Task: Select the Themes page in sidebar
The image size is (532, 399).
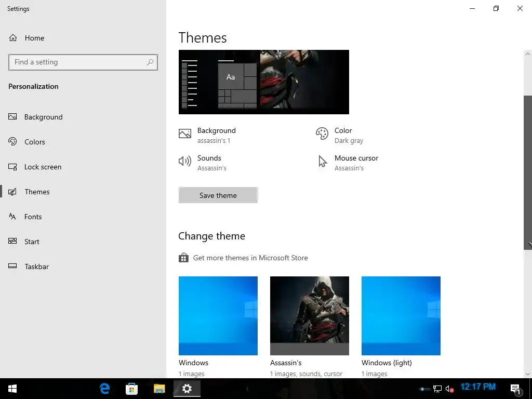Action: [37, 192]
